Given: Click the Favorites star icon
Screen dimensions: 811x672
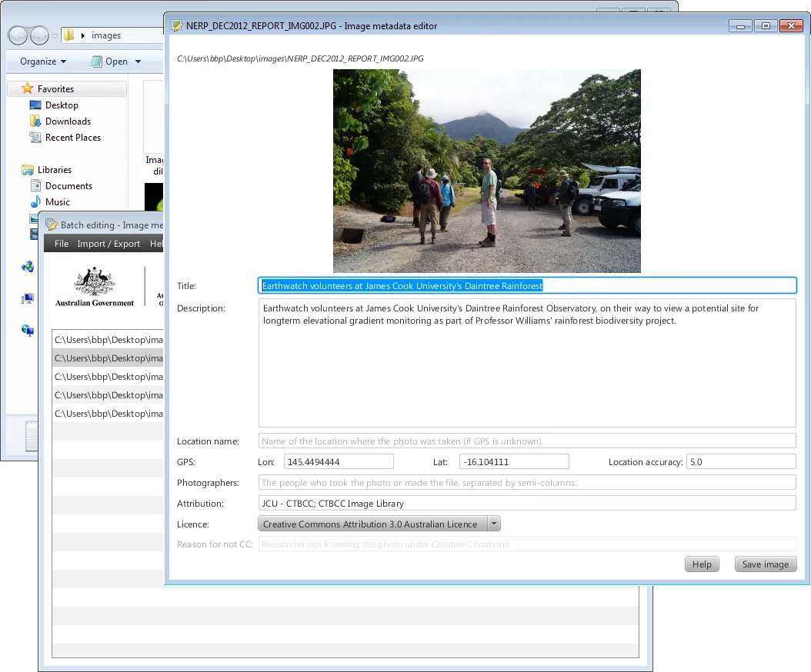Looking at the screenshot, I should point(28,88).
